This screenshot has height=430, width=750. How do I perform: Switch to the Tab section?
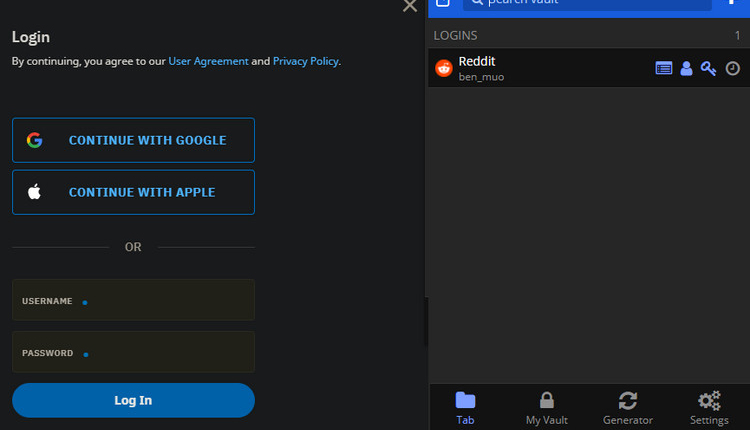point(465,407)
